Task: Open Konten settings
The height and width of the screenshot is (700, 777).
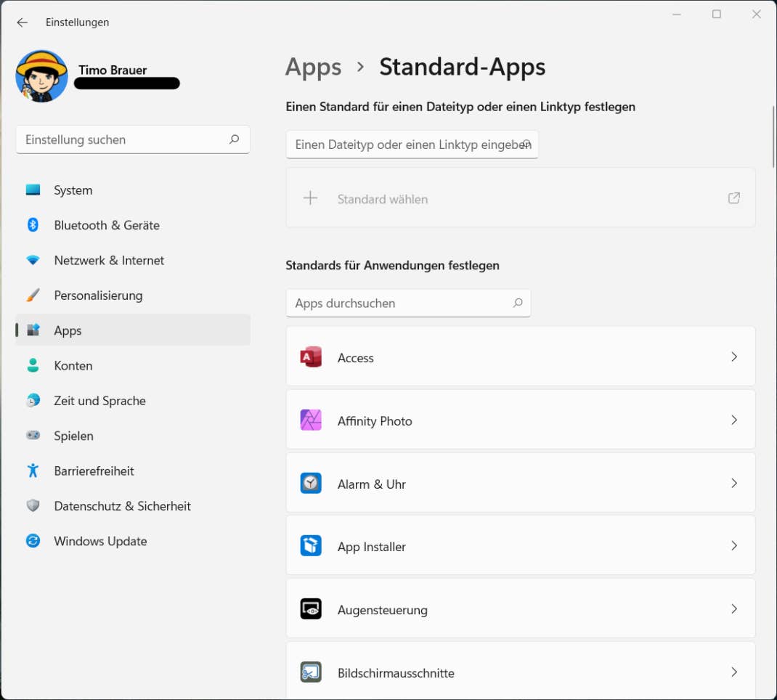Action: click(133, 365)
